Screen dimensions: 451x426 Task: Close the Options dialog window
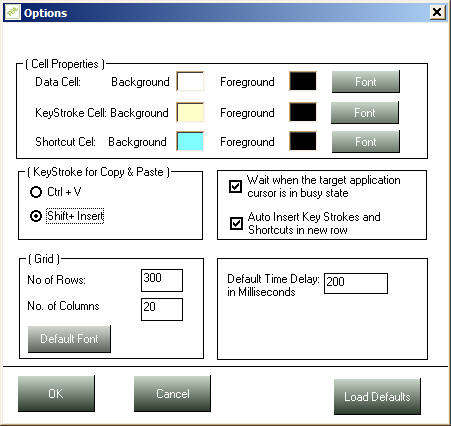pyautogui.click(x=437, y=12)
